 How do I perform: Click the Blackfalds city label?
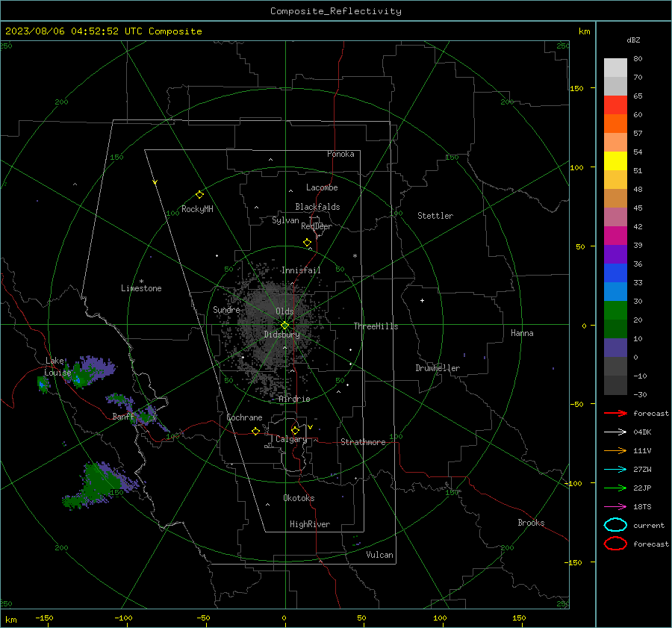[x=317, y=207]
